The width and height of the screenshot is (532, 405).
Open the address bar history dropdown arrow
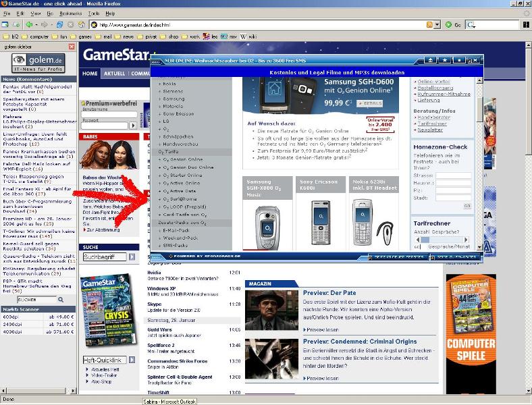click(x=437, y=25)
